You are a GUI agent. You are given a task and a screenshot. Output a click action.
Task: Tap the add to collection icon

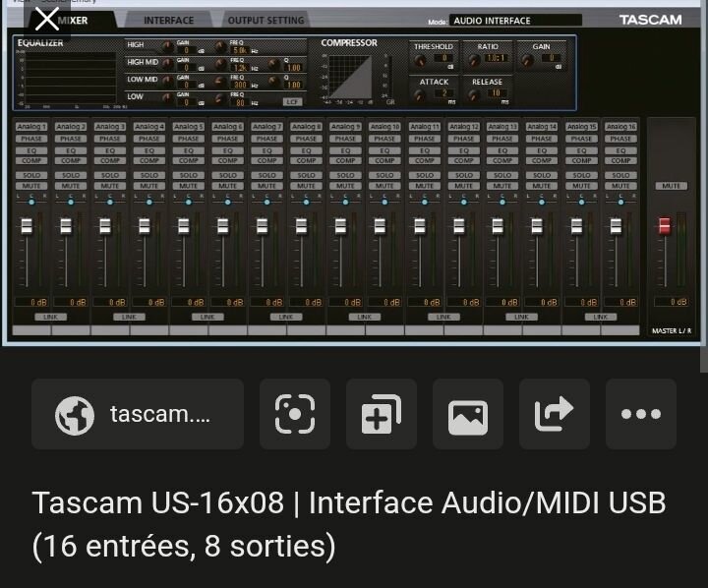382,414
